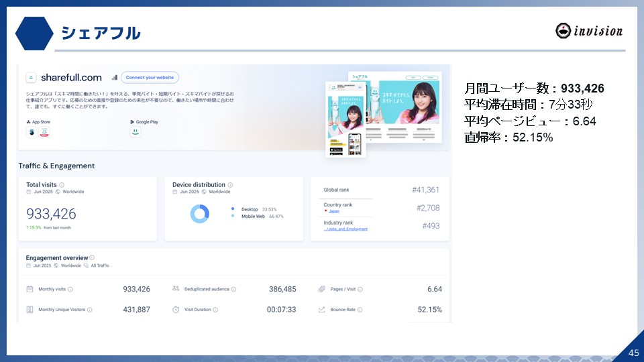Click the Traffic & Engagement heading

pyautogui.click(x=56, y=166)
